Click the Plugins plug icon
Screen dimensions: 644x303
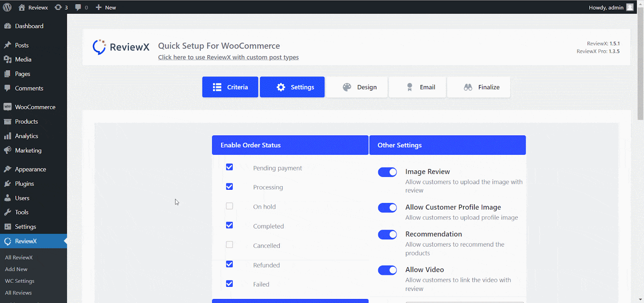coord(8,183)
